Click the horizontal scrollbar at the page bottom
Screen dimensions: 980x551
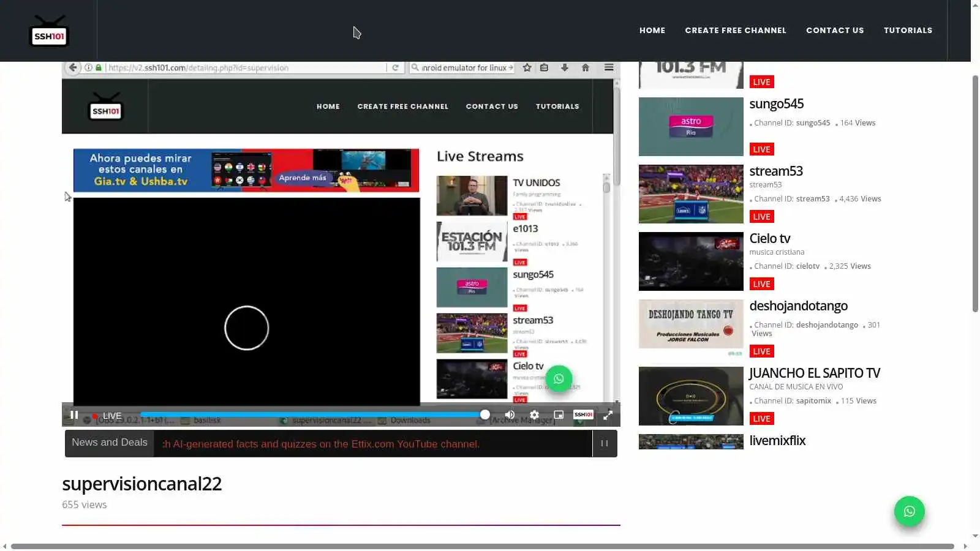point(483,546)
